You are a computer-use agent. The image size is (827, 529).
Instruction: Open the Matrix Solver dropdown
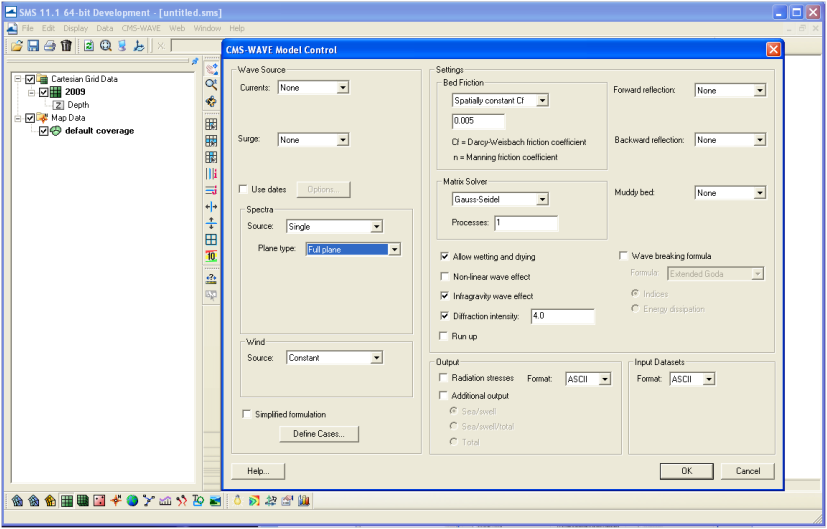501,199
